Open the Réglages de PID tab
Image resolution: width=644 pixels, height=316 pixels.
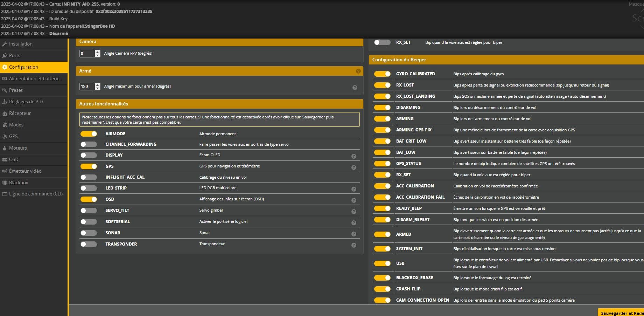pos(26,102)
